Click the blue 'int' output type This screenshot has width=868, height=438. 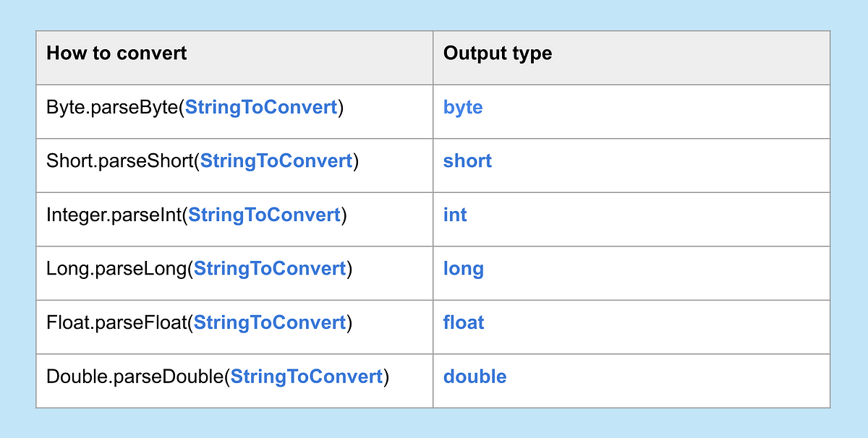point(455,215)
